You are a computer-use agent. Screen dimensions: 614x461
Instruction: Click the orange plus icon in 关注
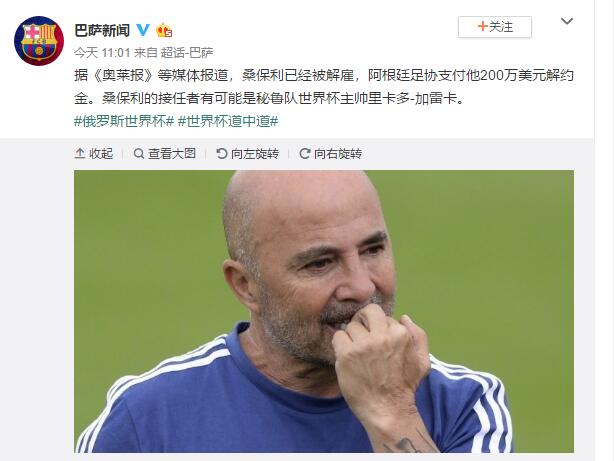483,27
